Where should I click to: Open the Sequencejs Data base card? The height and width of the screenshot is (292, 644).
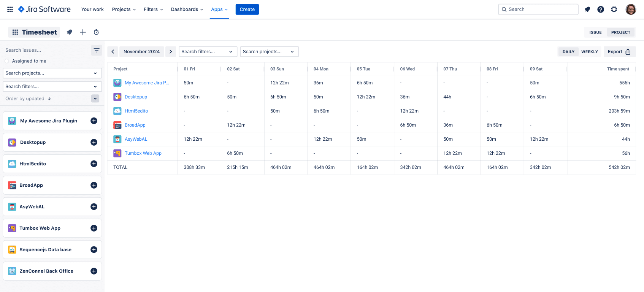point(52,250)
